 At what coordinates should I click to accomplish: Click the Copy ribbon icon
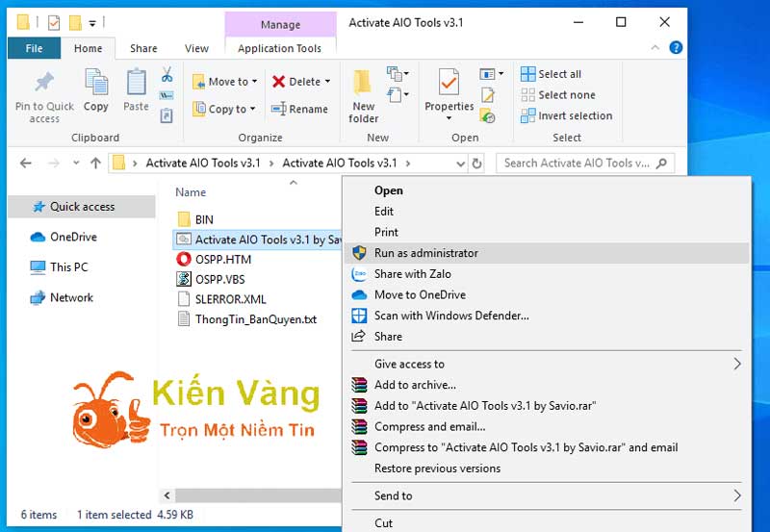[95, 82]
